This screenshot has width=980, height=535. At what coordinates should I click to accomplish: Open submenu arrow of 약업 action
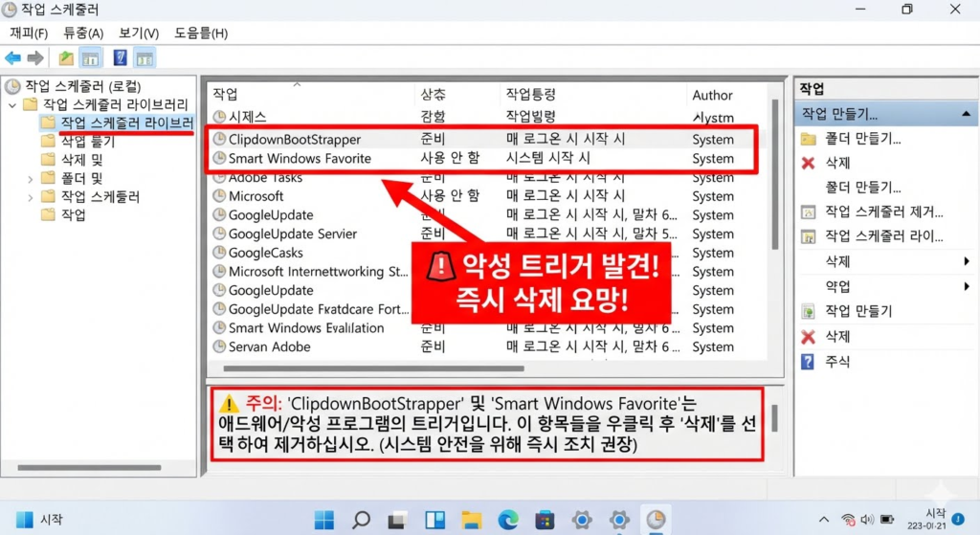click(967, 286)
